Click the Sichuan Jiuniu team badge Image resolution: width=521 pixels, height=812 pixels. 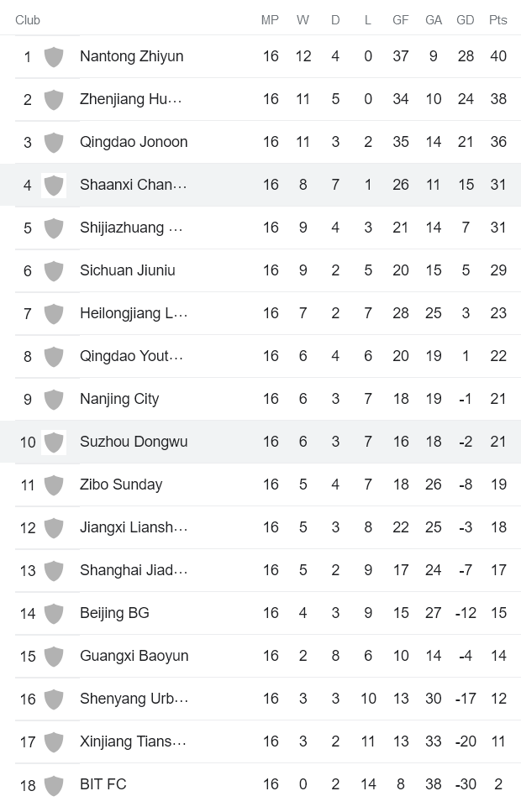(x=55, y=270)
